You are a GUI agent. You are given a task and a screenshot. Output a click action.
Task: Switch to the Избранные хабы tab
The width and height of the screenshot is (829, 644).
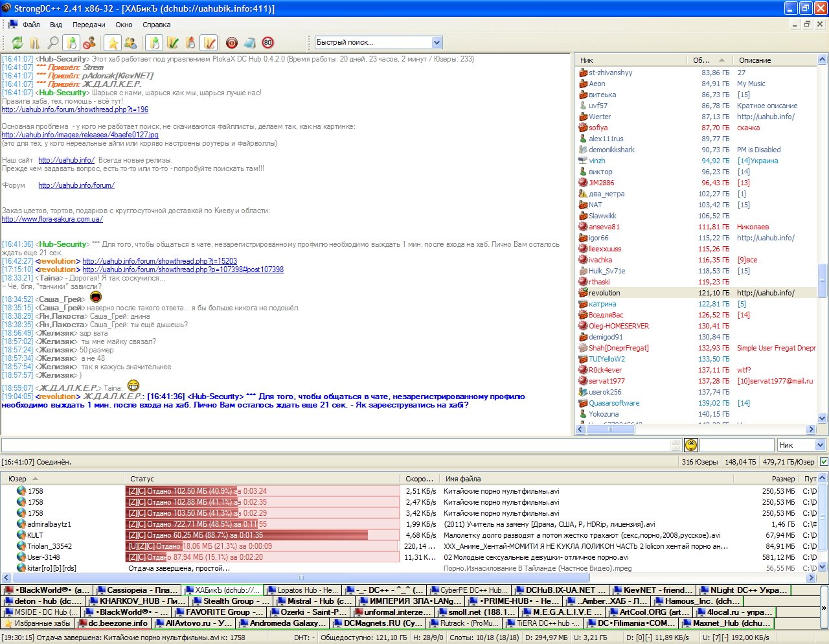point(38,623)
